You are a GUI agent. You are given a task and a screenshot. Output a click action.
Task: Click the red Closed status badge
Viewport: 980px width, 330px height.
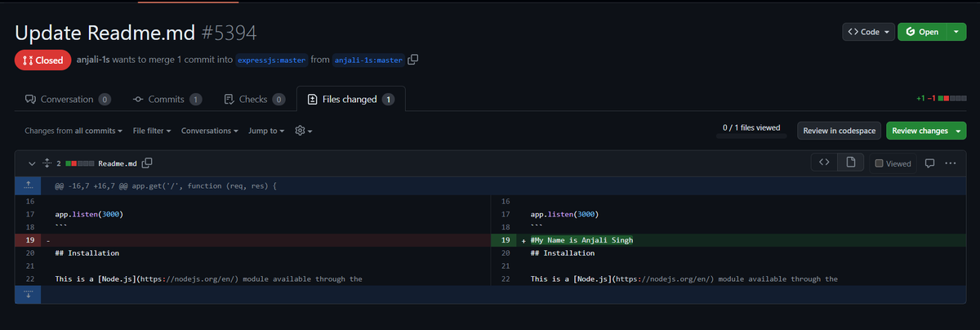(42, 60)
